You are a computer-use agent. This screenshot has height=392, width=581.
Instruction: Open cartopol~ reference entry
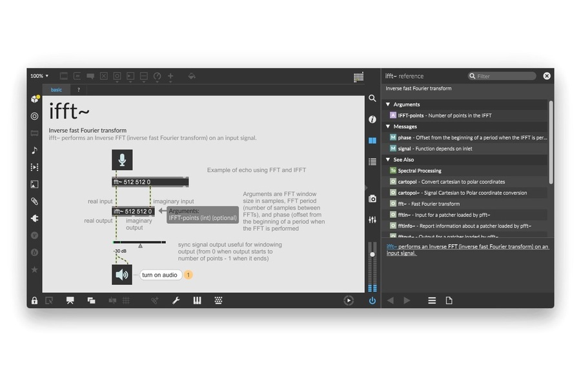pos(465,193)
